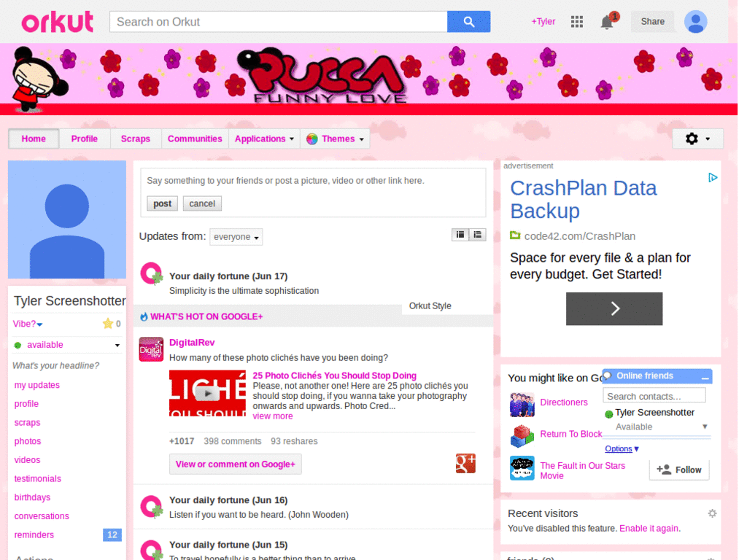Follow The Fault in Our Stars Movie
Screen dimensions: 747x560
coord(678,470)
